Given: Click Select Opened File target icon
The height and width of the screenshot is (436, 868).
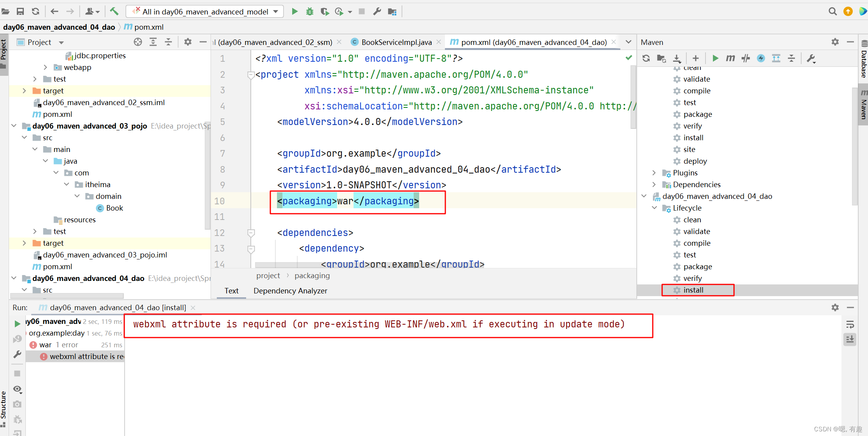Looking at the screenshot, I should [x=138, y=42].
